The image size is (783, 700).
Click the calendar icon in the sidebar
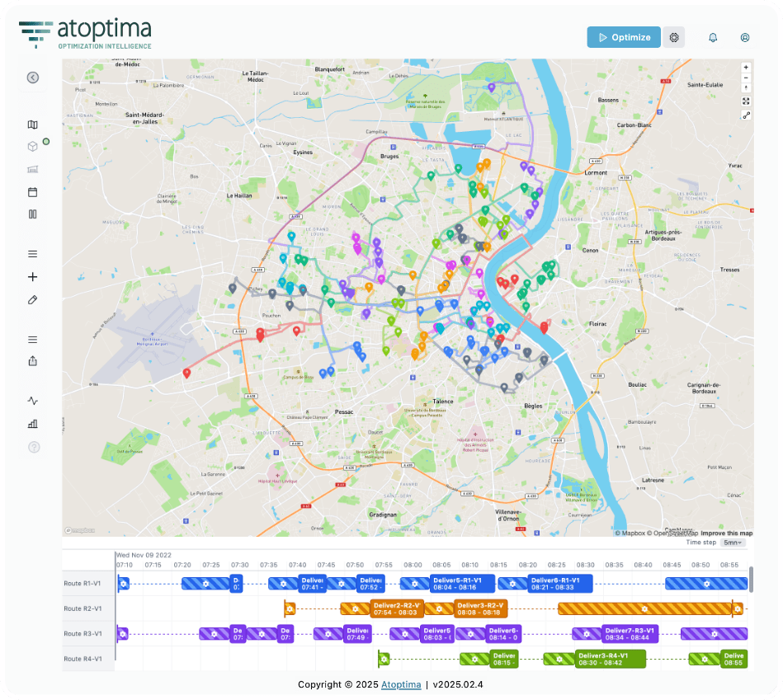tap(32, 192)
